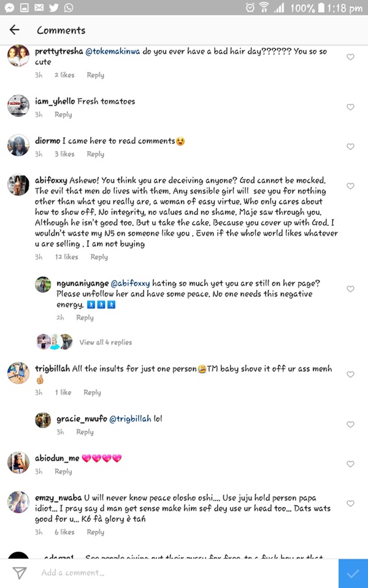Reply to diormo's comment
This screenshot has height=588, width=368.
click(95, 154)
